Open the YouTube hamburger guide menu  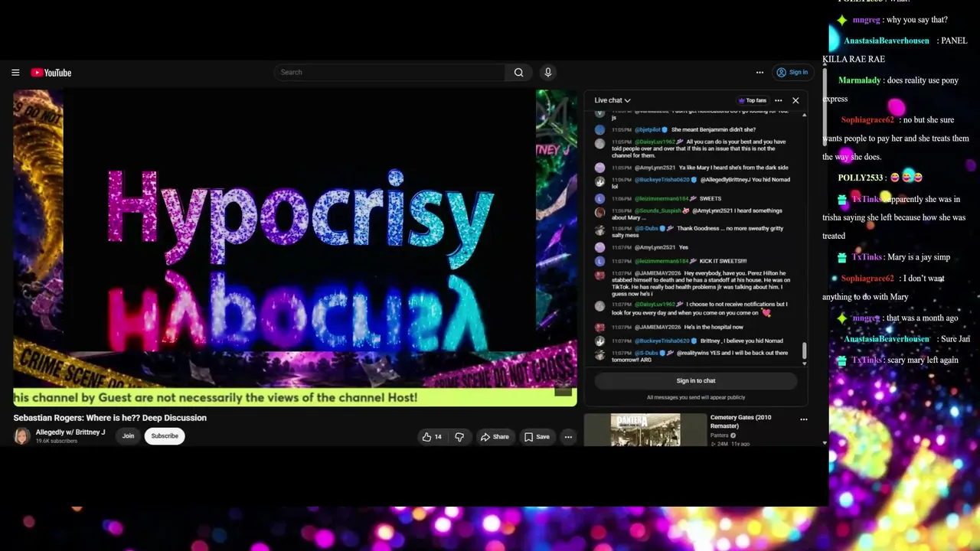tap(15, 73)
